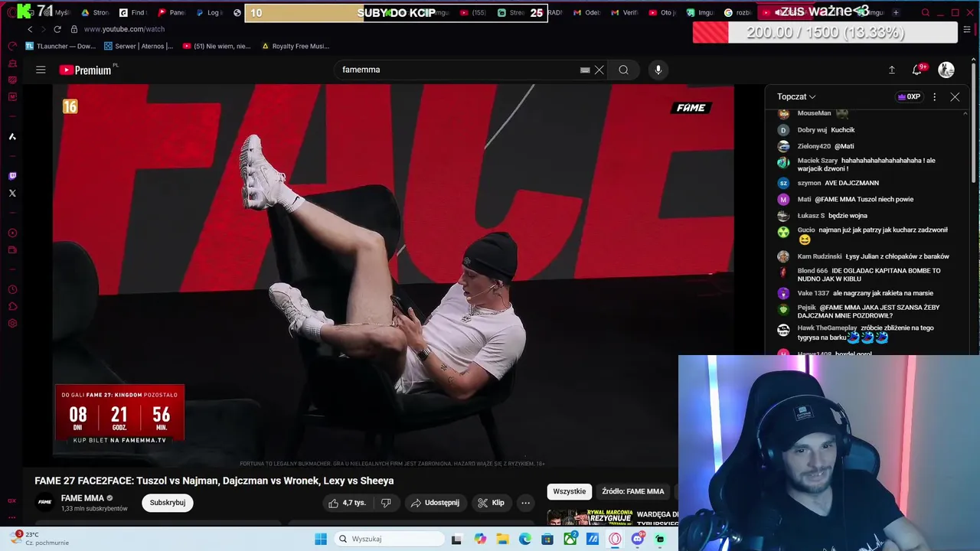Image resolution: width=980 pixels, height=551 pixels.
Task: Select the Źródło: FAME MMA chip
Action: pos(632,491)
